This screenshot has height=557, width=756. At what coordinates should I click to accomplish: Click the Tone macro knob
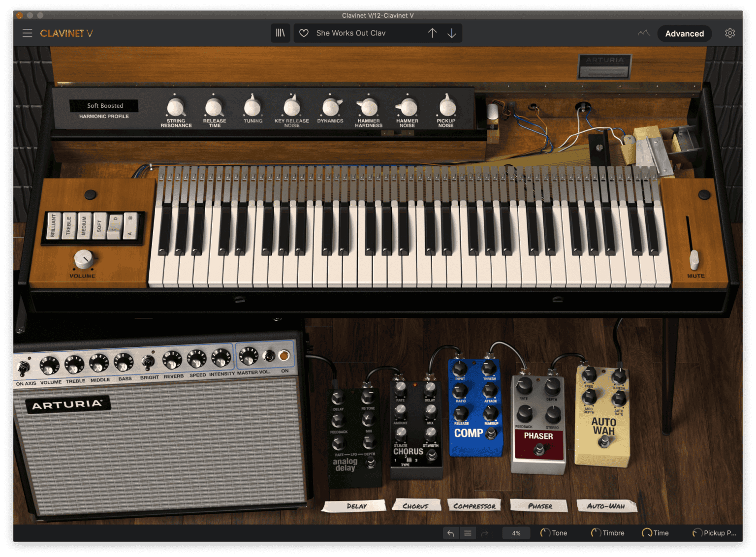[x=544, y=533]
